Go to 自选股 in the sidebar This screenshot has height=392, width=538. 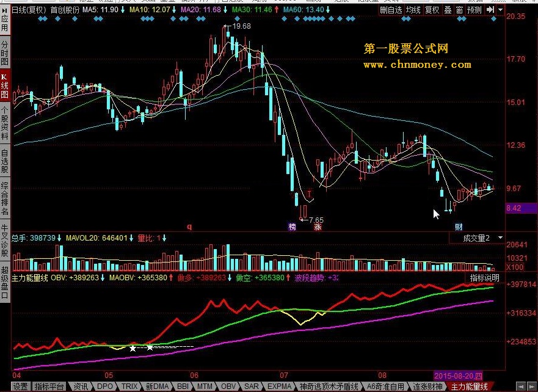[x=5, y=161]
